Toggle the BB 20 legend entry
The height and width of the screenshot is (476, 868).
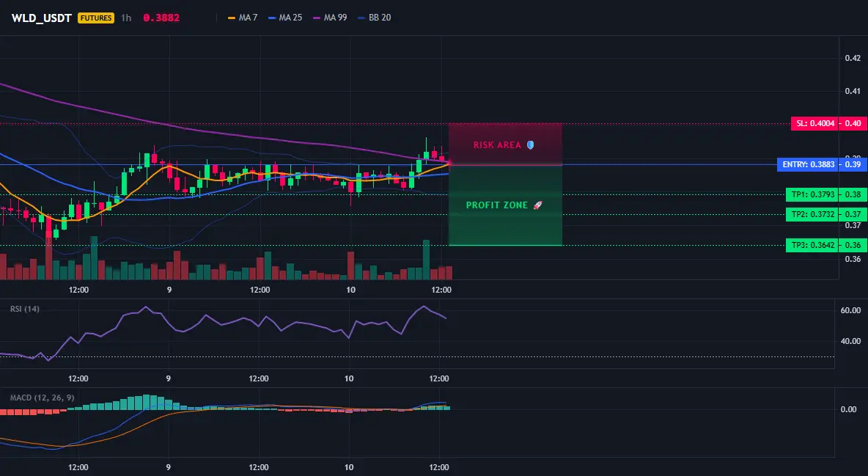374,18
